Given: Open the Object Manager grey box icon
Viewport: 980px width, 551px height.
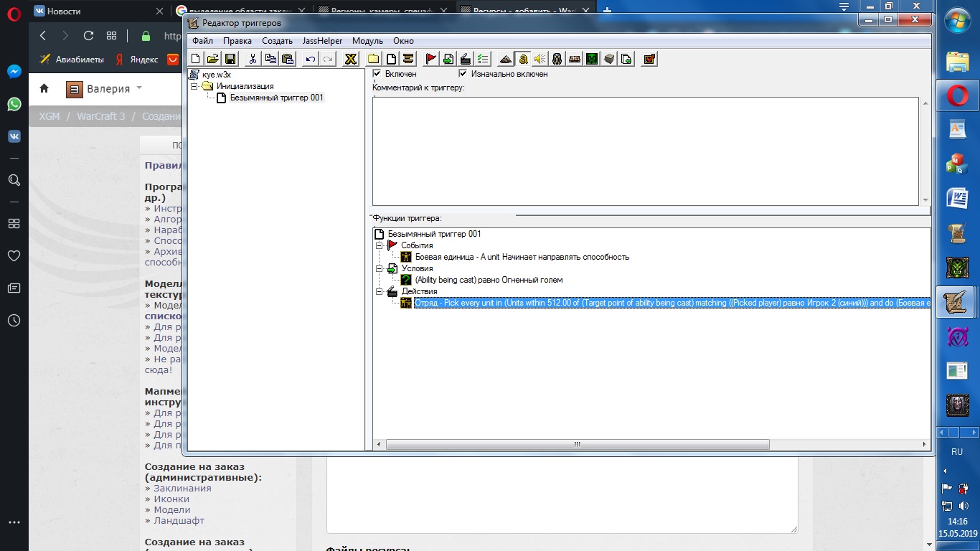Looking at the screenshot, I should pyautogui.click(x=609, y=59).
